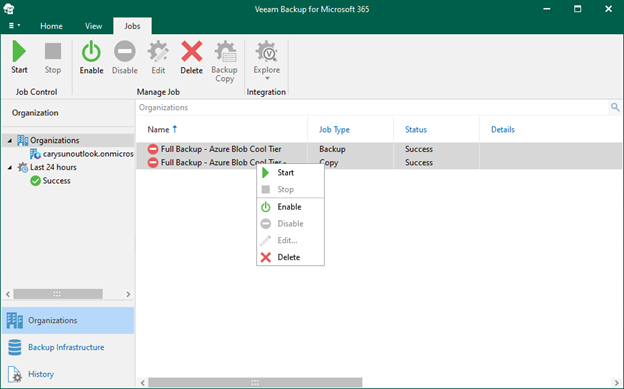Image resolution: width=624 pixels, height=389 pixels.
Task: Click the job list scroll left arrow
Action: click(143, 383)
